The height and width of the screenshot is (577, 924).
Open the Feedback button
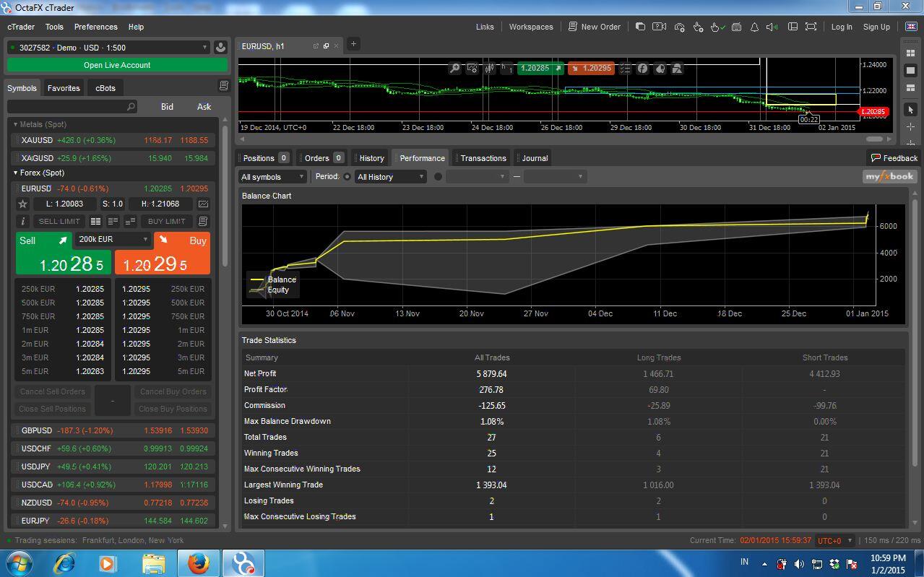[894, 158]
